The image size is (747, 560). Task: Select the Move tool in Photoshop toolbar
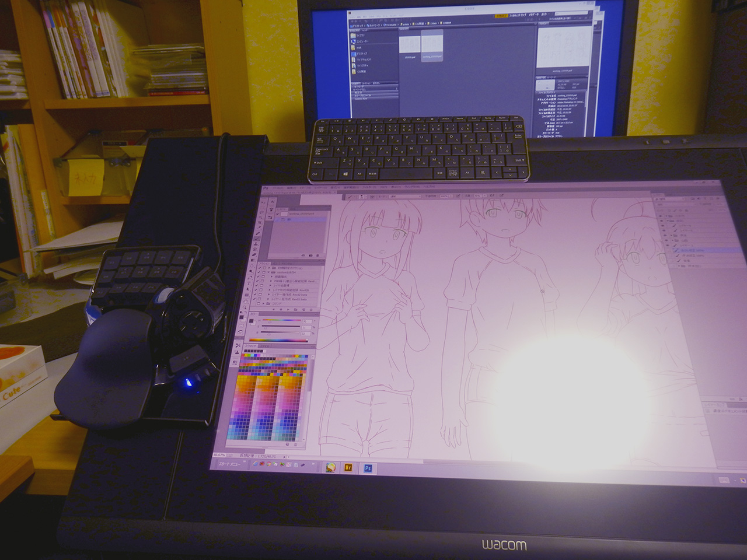[x=263, y=202]
